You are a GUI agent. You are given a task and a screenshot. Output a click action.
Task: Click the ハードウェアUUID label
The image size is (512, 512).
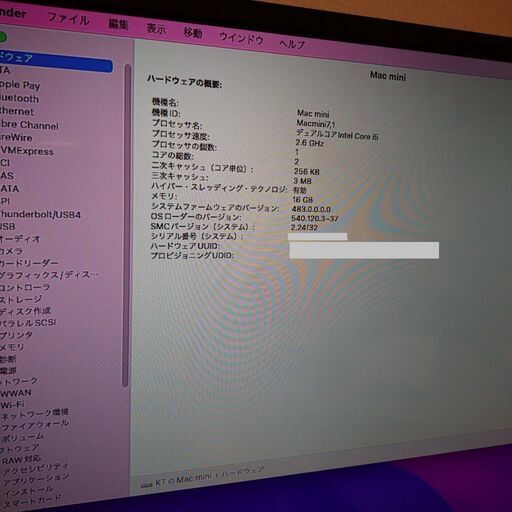[185, 246]
